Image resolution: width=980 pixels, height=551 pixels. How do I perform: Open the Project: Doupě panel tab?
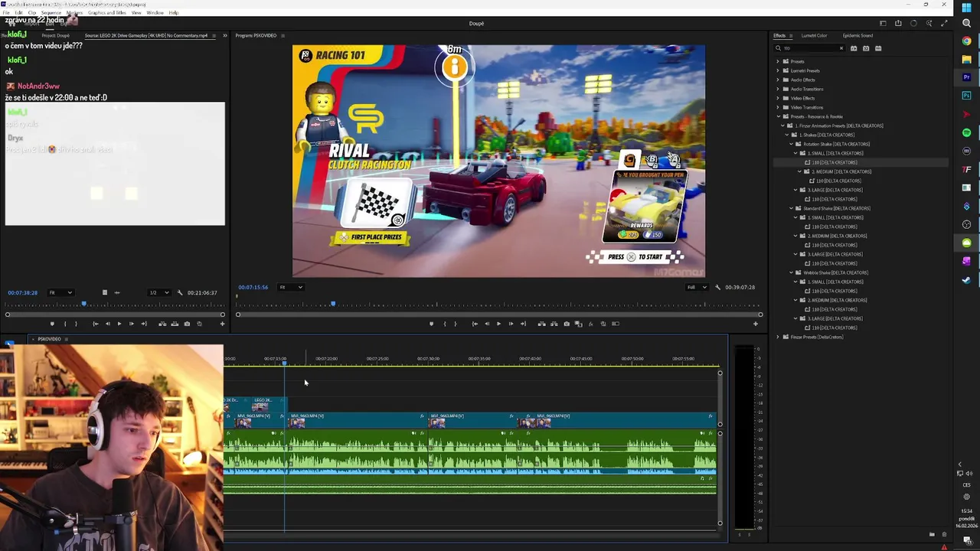[55, 35]
